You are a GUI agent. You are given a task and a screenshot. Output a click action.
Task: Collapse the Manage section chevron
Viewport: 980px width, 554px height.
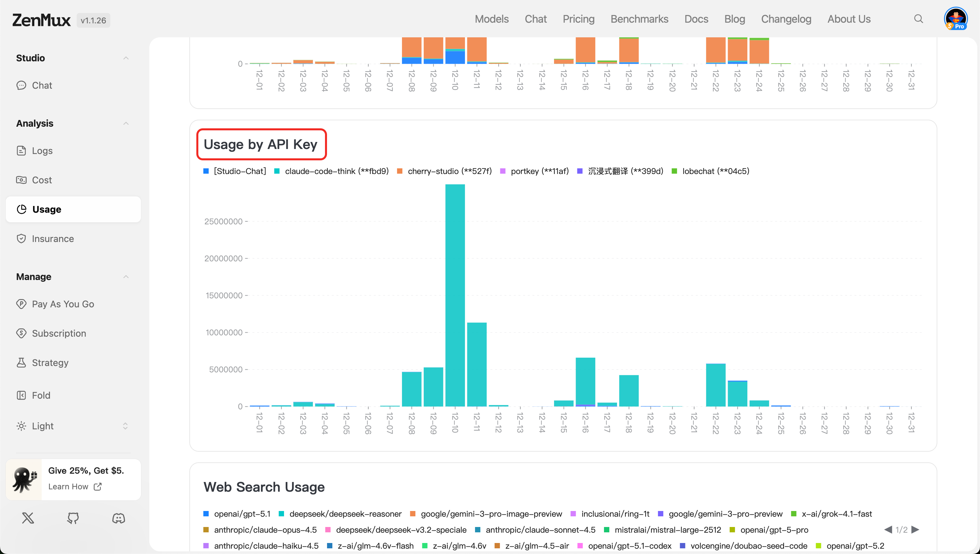click(126, 277)
